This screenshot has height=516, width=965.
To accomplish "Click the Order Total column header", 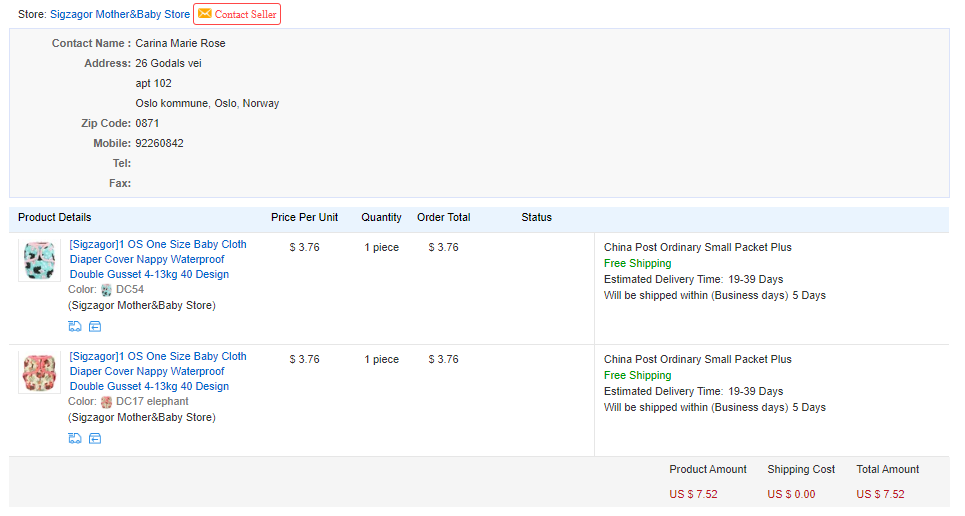I will pyautogui.click(x=444, y=217).
